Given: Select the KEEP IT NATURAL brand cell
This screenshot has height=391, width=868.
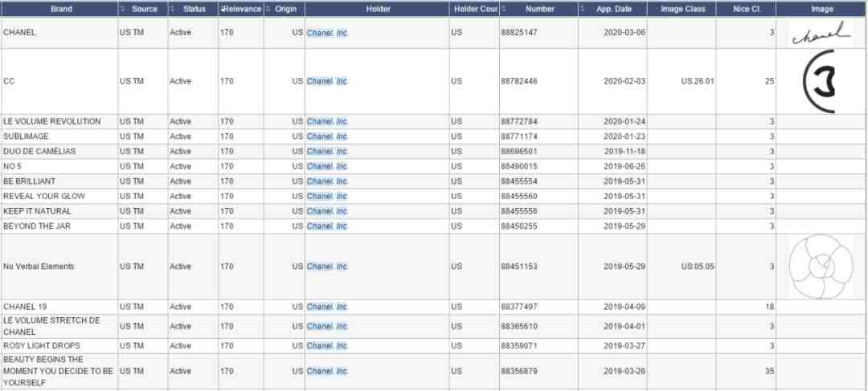Looking at the screenshot, I should point(59,211).
